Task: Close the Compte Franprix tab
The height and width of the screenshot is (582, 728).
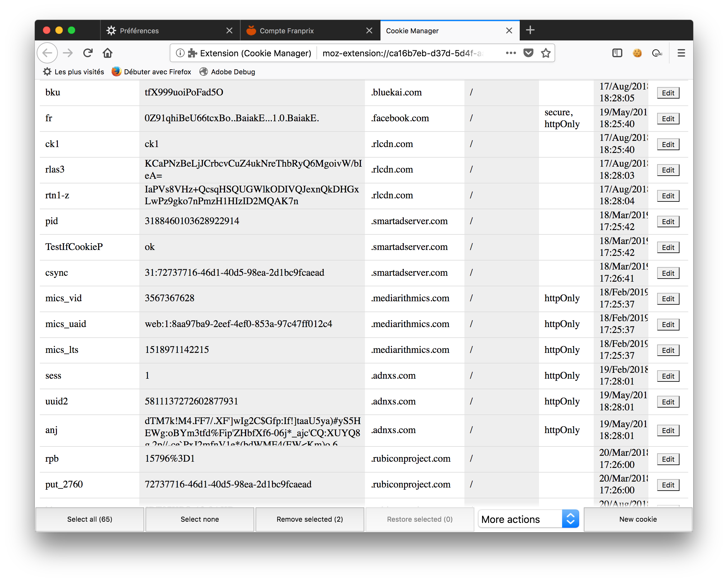Action: point(369,31)
